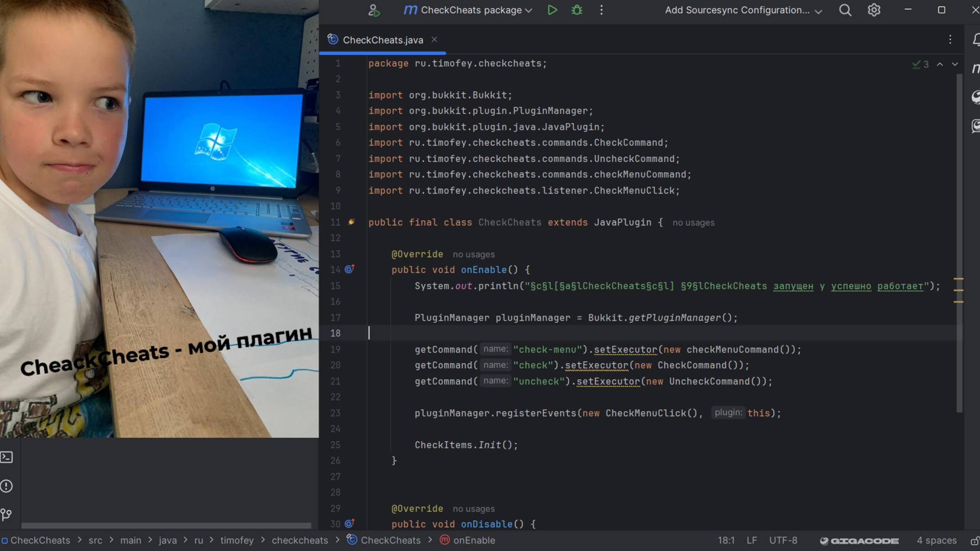980x551 pixels.
Task: Click onEnable override gutter icon at line 14
Action: pos(350,269)
